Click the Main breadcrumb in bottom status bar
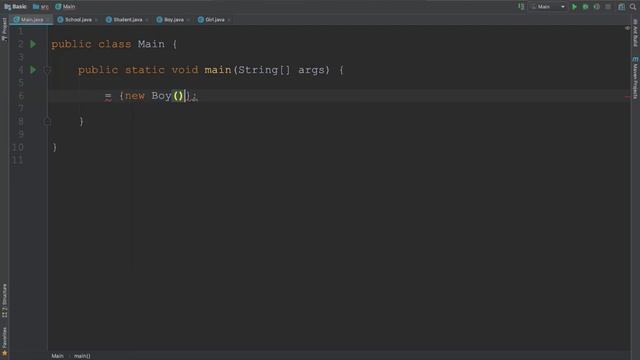The height and width of the screenshot is (360, 640). pyautogui.click(x=58, y=356)
